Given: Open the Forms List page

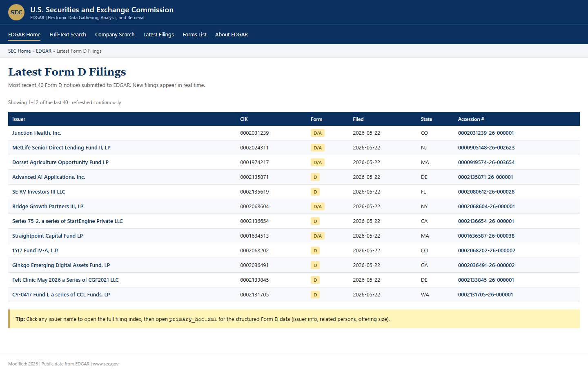Looking at the screenshot, I should coord(194,35).
